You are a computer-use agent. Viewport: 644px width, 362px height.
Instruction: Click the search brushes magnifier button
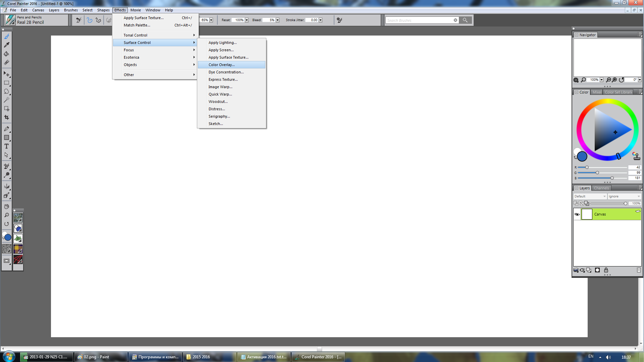465,20
